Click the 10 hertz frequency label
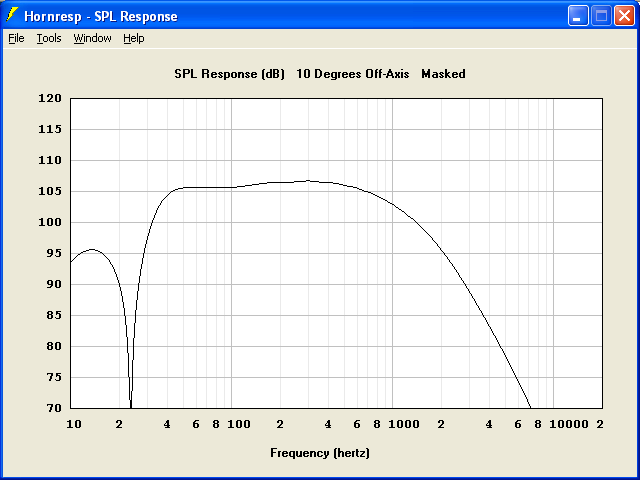The image size is (640, 480). [74, 424]
